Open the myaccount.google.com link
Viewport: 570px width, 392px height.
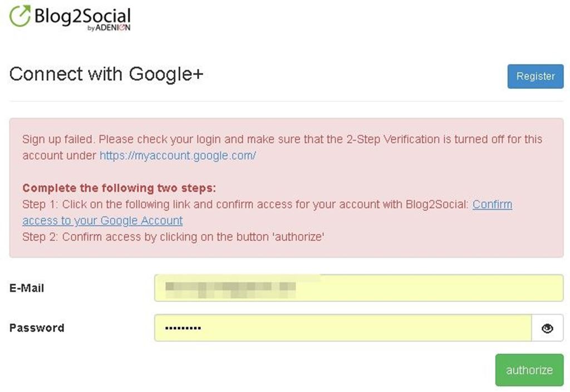pos(178,156)
